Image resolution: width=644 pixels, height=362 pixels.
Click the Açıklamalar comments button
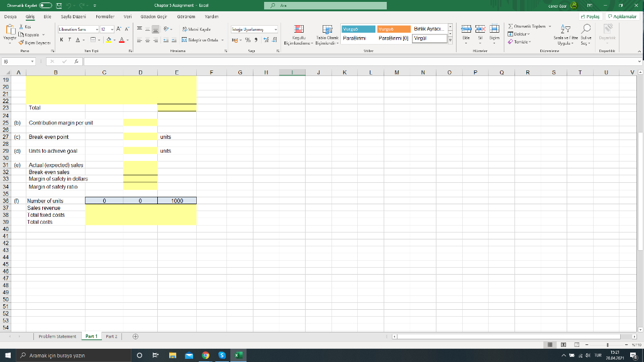[622, 17]
